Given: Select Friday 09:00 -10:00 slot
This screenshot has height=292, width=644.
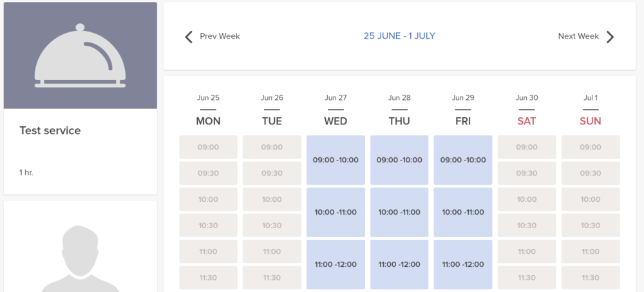Looking at the screenshot, I should pos(462,160).
